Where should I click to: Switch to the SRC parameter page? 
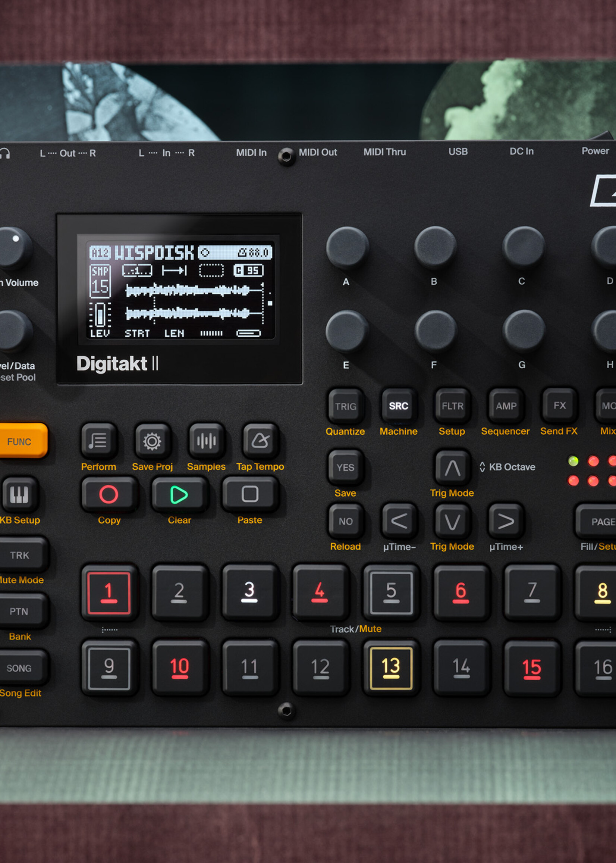click(398, 406)
